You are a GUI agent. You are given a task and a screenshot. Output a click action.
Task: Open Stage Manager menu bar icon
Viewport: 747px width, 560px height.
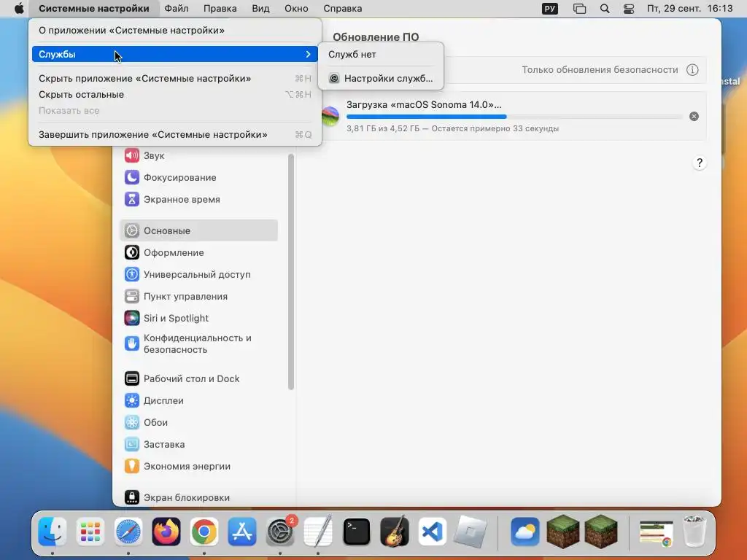click(x=579, y=9)
